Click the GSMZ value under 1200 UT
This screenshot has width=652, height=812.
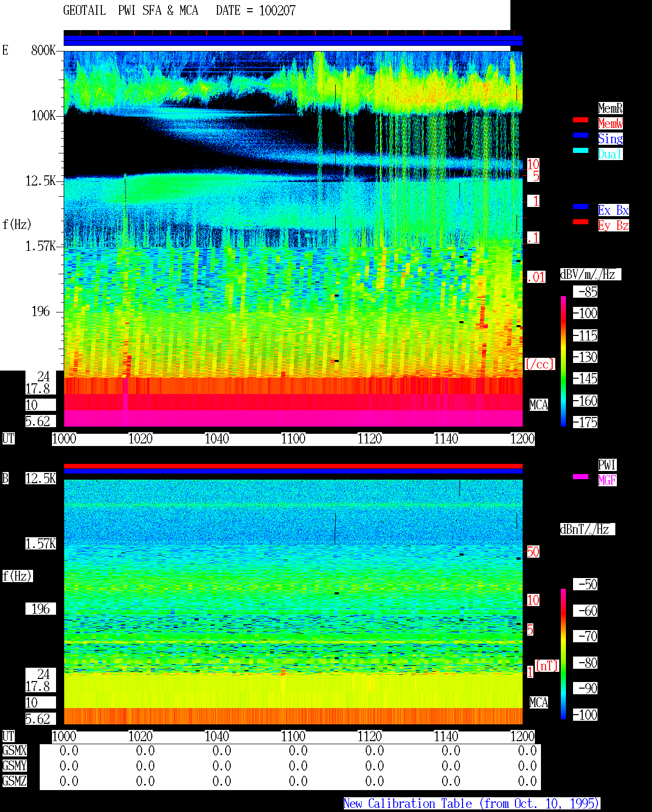pyautogui.click(x=527, y=781)
